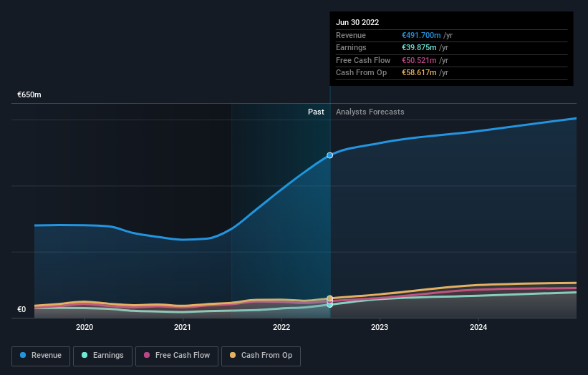Click the Jun 30 2022 tooltip date

point(357,22)
